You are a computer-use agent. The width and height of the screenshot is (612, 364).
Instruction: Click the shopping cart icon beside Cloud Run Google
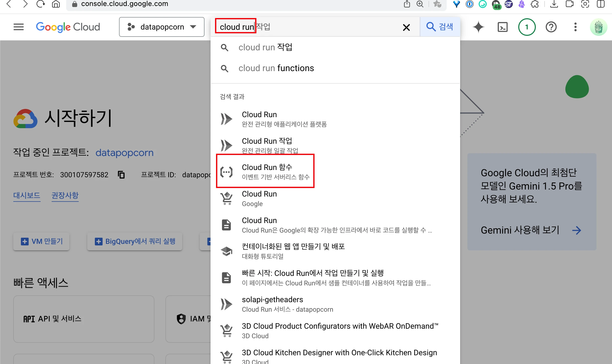tap(227, 199)
